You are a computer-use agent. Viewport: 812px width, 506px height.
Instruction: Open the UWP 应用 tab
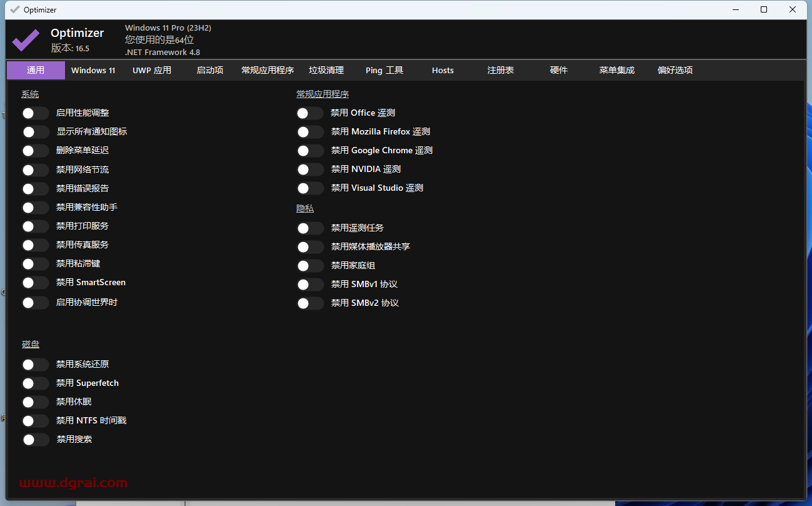(x=152, y=70)
